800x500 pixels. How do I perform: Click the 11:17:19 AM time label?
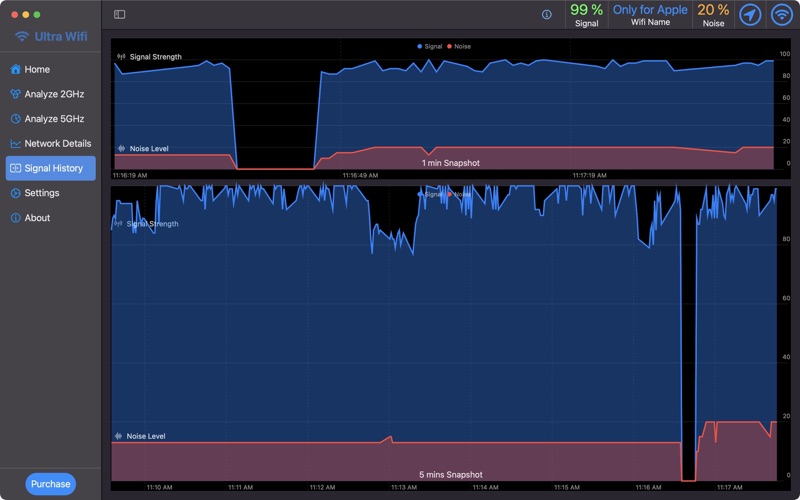[x=589, y=176]
